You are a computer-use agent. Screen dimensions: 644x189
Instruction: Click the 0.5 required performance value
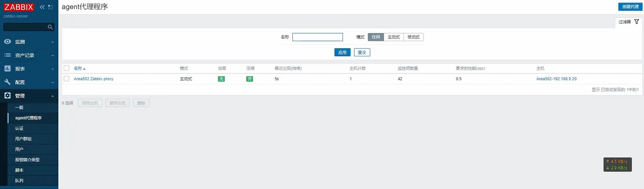click(x=459, y=79)
